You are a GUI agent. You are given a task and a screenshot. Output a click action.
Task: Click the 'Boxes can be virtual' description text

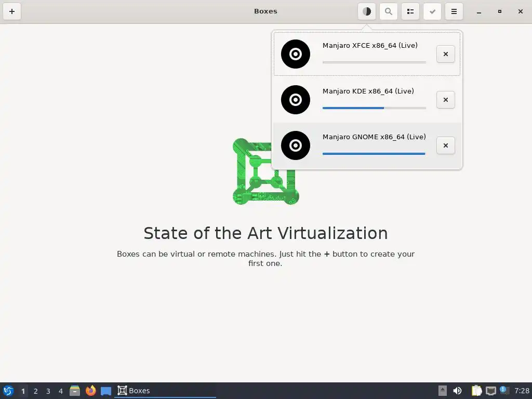(265, 259)
